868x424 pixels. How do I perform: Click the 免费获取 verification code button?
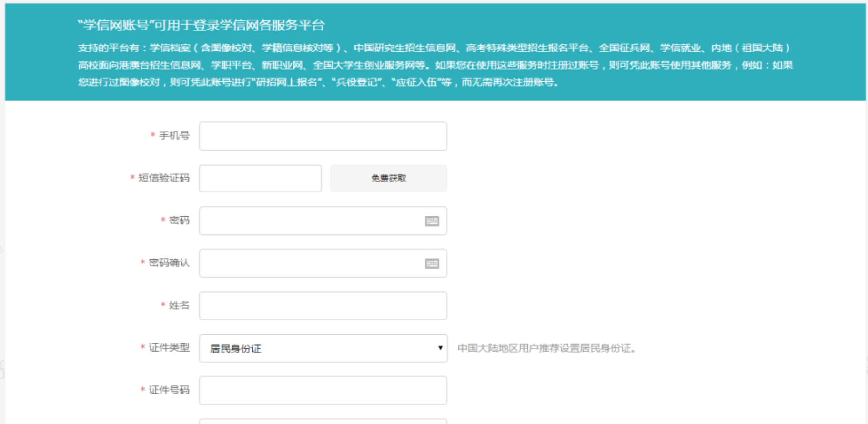(388, 178)
